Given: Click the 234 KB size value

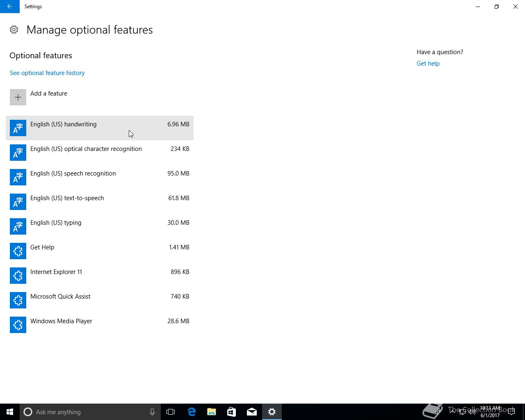Looking at the screenshot, I should tap(180, 149).
